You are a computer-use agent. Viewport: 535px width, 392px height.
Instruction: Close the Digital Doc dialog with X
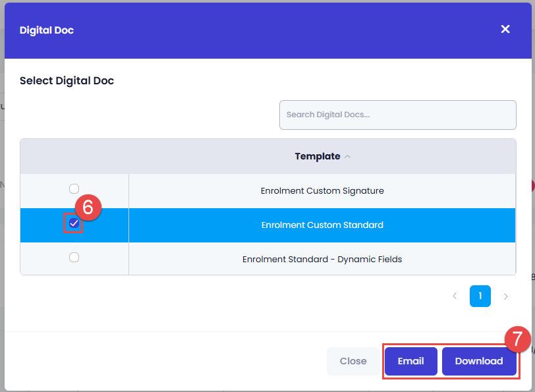[505, 30]
